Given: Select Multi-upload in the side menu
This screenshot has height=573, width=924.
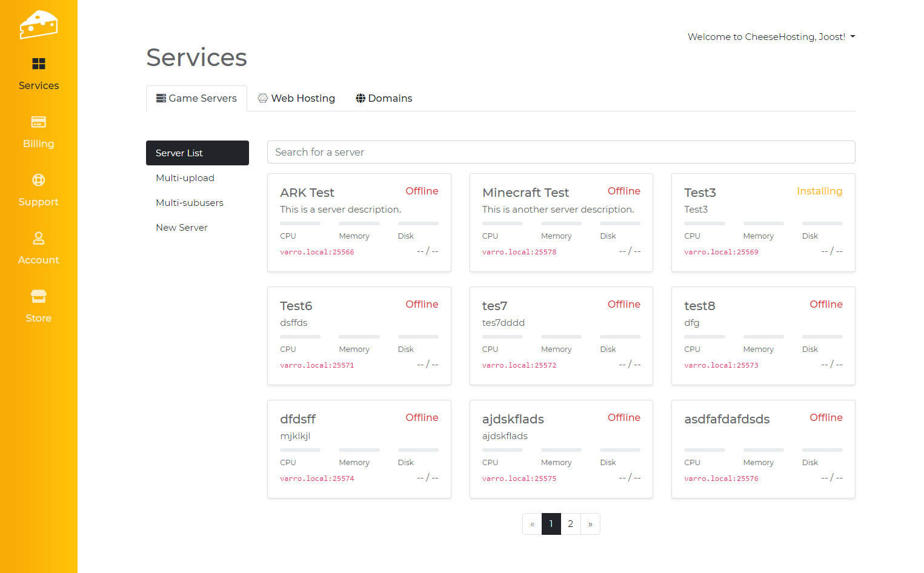Looking at the screenshot, I should (x=185, y=178).
